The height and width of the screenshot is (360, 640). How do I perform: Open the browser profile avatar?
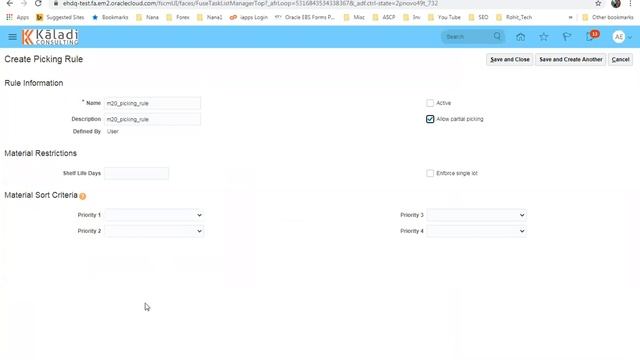616,4
